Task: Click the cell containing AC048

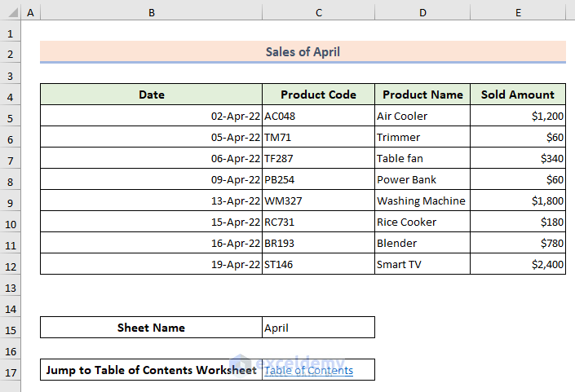Action: point(318,116)
